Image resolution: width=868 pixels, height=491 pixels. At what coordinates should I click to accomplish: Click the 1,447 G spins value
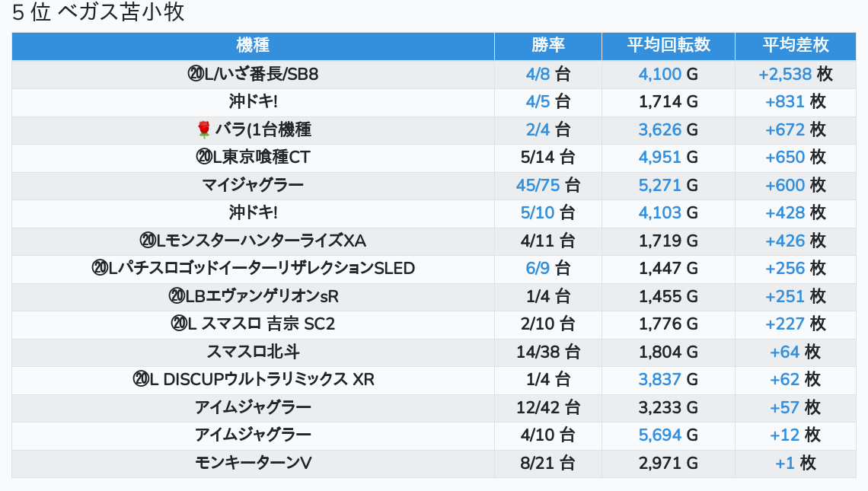[669, 269]
